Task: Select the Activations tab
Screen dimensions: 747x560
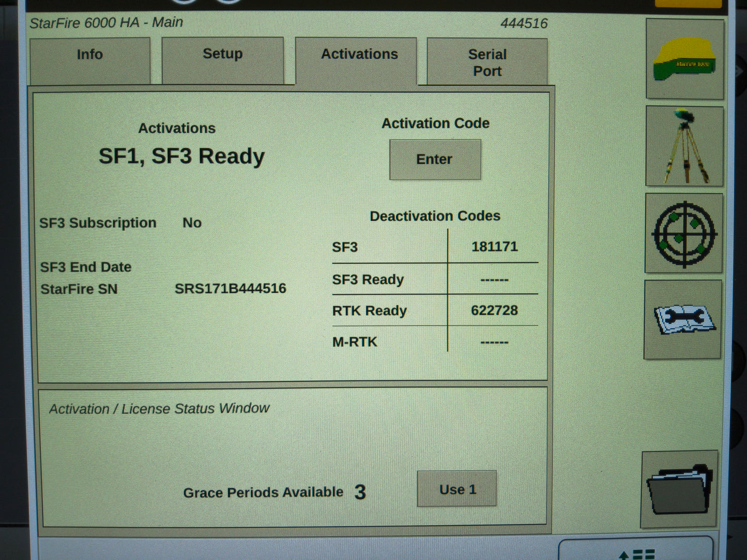Action: coord(356,61)
